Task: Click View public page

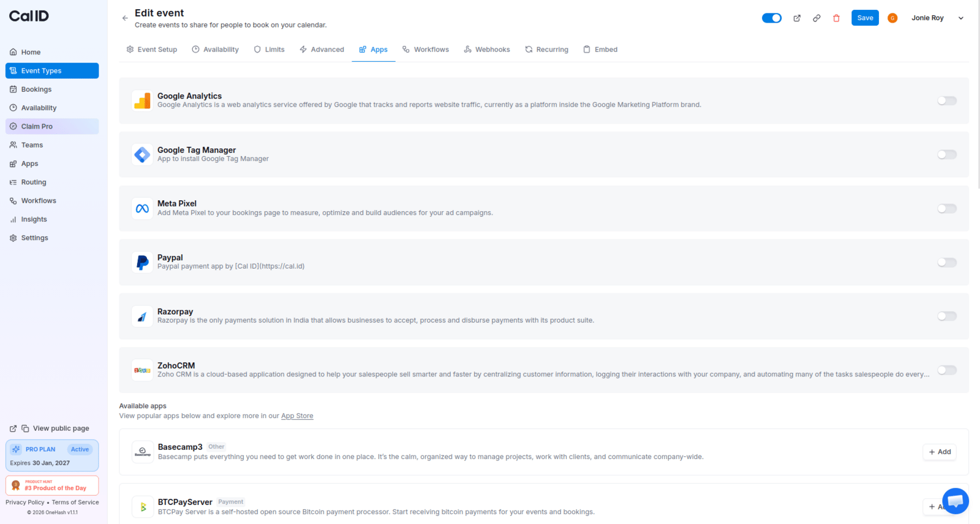Action: point(61,429)
